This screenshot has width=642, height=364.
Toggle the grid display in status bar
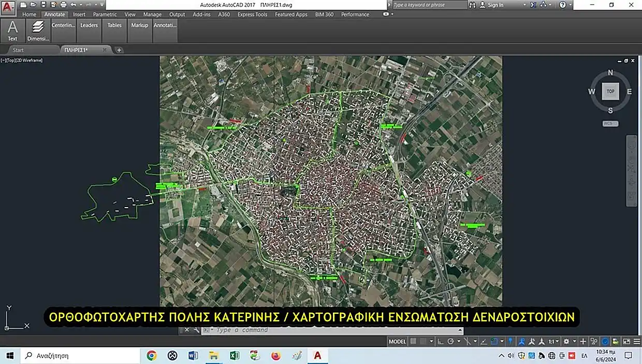tap(413, 341)
